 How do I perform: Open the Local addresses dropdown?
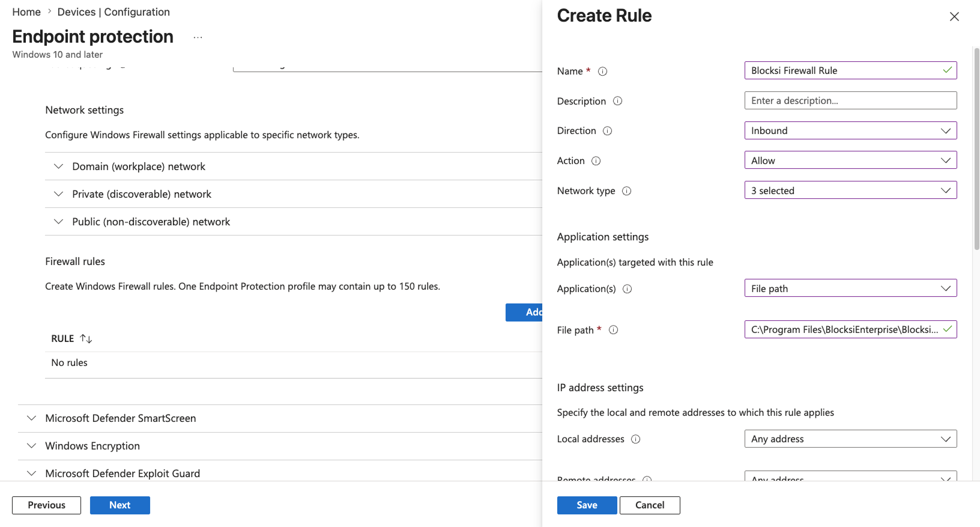(850, 439)
